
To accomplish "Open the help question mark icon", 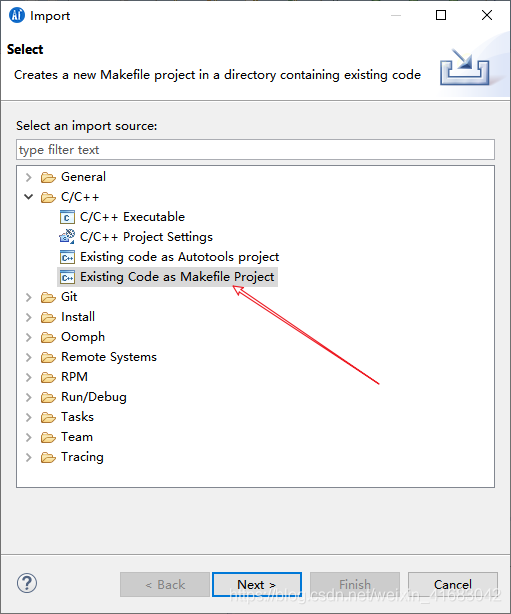I will [x=27, y=583].
